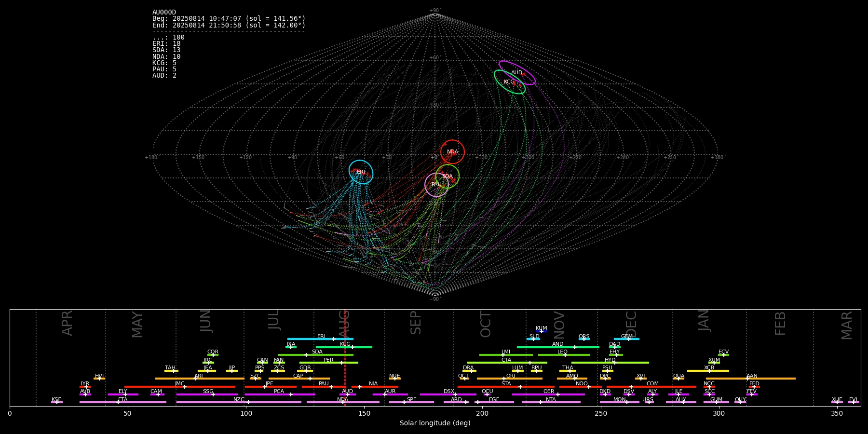This screenshot has height=434, width=868.
Task: Click the XHE shower label in the timeline
Action: tap(837, 400)
